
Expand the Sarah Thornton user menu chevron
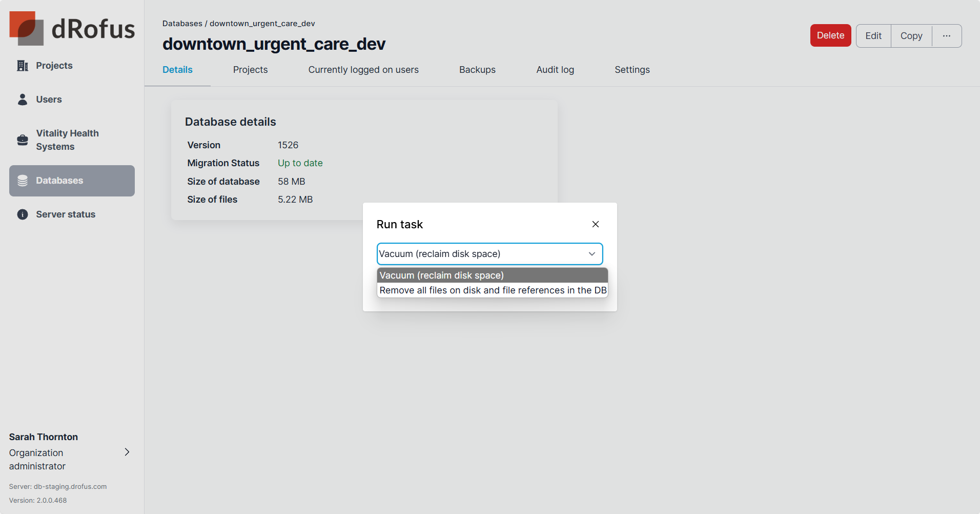coord(127,452)
